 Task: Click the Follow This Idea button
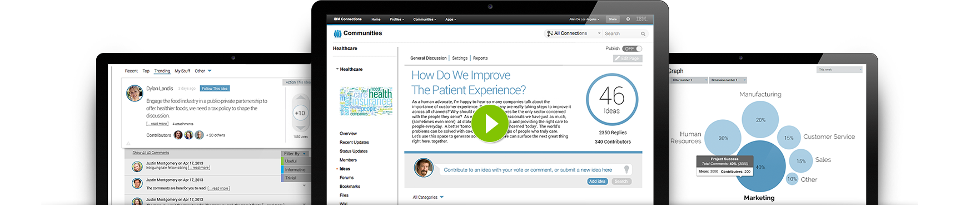pos(215,89)
